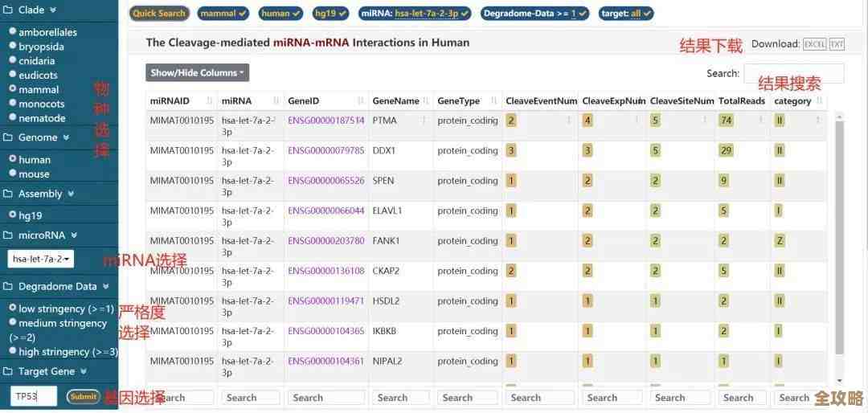
Task: Click the TP53 target gene input
Action: coord(34,396)
